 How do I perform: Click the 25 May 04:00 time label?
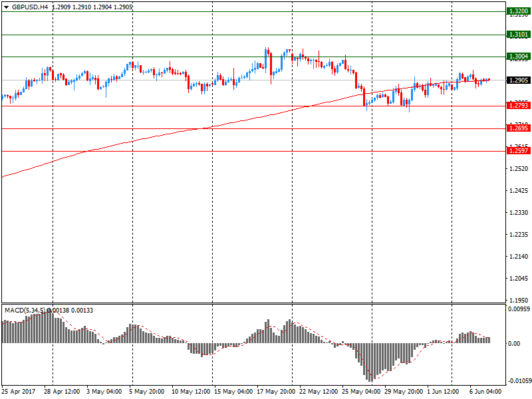(x=361, y=392)
